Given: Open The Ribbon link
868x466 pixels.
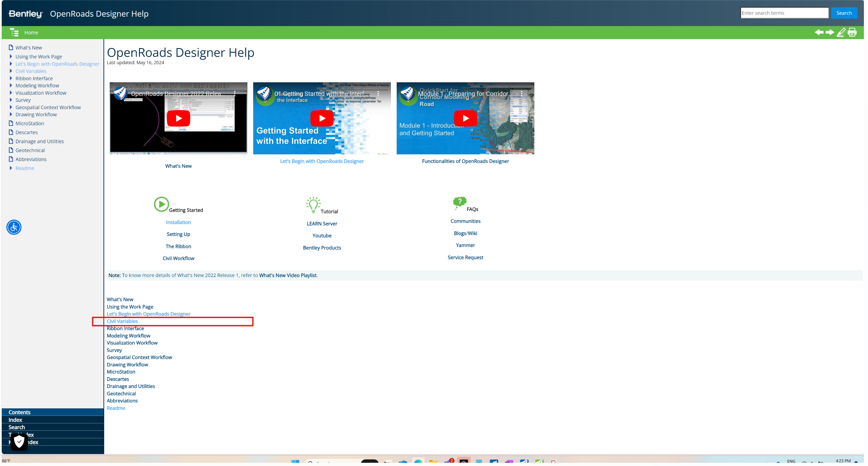Looking at the screenshot, I should [x=178, y=246].
